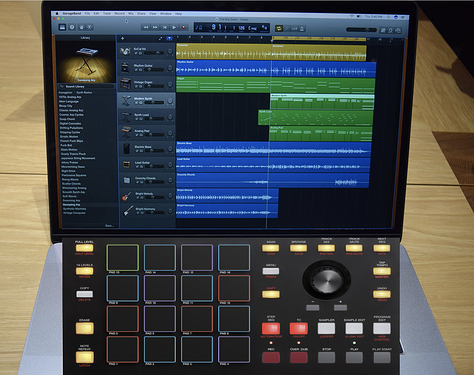Tap the NOTE REPEAT button on controller

pos(84,357)
